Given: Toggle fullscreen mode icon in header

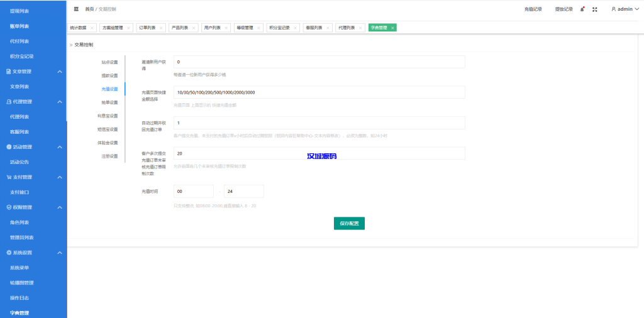Looking at the screenshot, I should click(x=595, y=9).
